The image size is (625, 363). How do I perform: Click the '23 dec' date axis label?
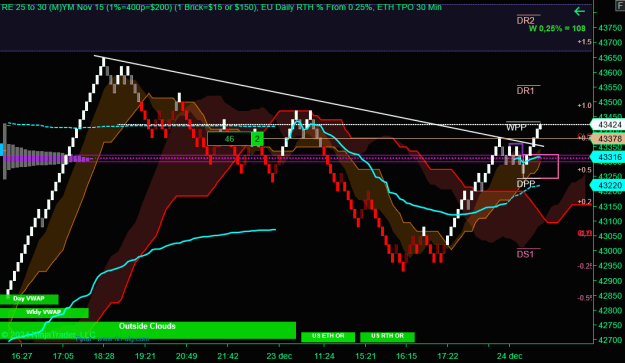(279, 356)
